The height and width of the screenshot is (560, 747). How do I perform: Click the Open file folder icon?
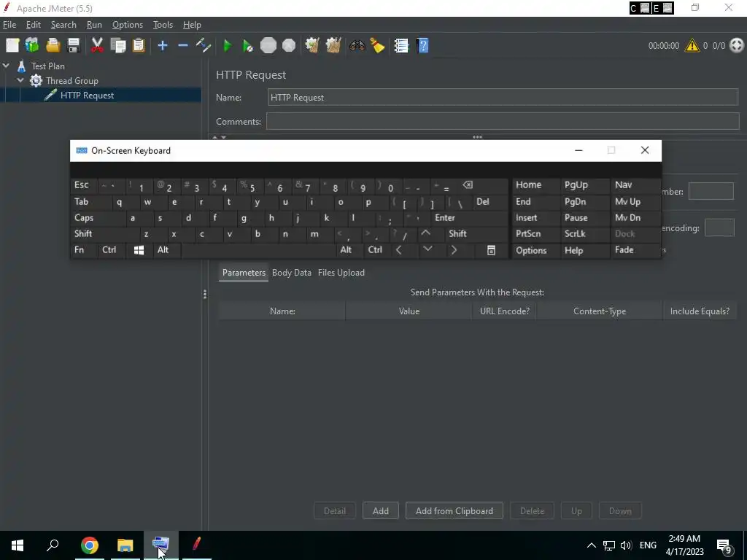pyautogui.click(x=53, y=46)
